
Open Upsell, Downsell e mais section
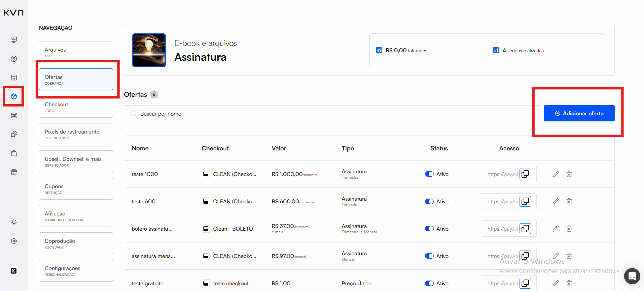pos(76,162)
